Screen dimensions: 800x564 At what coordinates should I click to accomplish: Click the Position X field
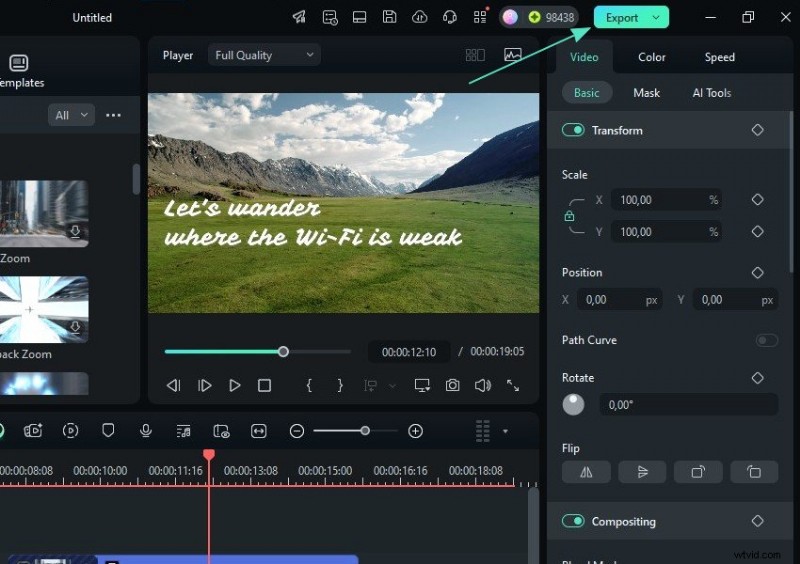[619, 300]
